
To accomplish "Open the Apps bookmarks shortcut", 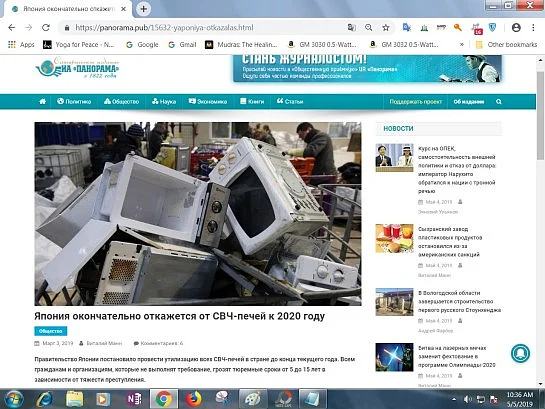I will (x=21, y=44).
